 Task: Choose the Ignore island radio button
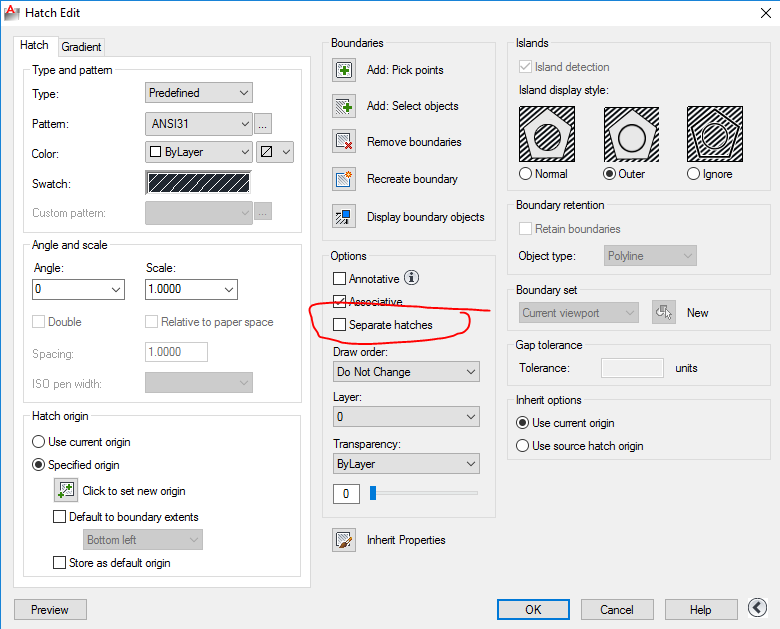[x=693, y=174]
